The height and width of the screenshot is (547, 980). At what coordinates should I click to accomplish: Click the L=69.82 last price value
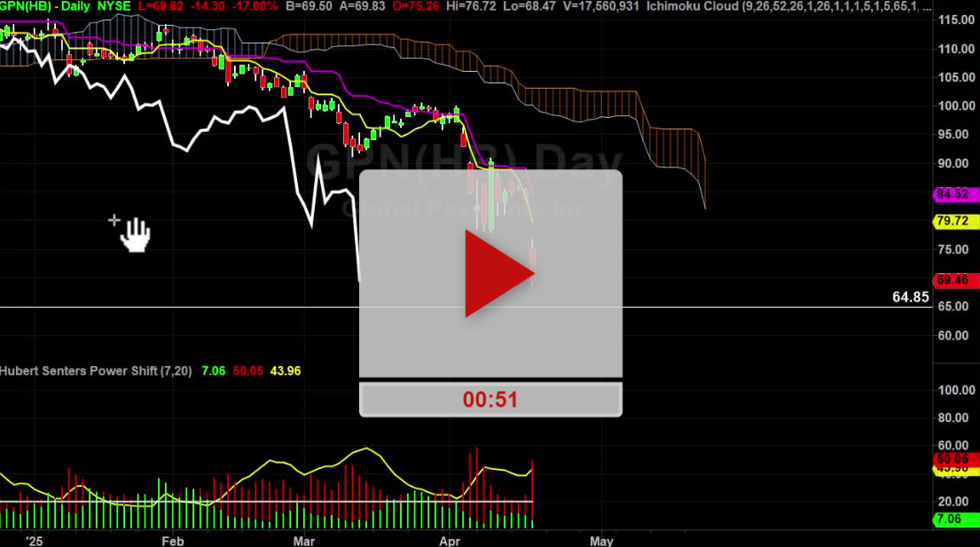pos(161,6)
